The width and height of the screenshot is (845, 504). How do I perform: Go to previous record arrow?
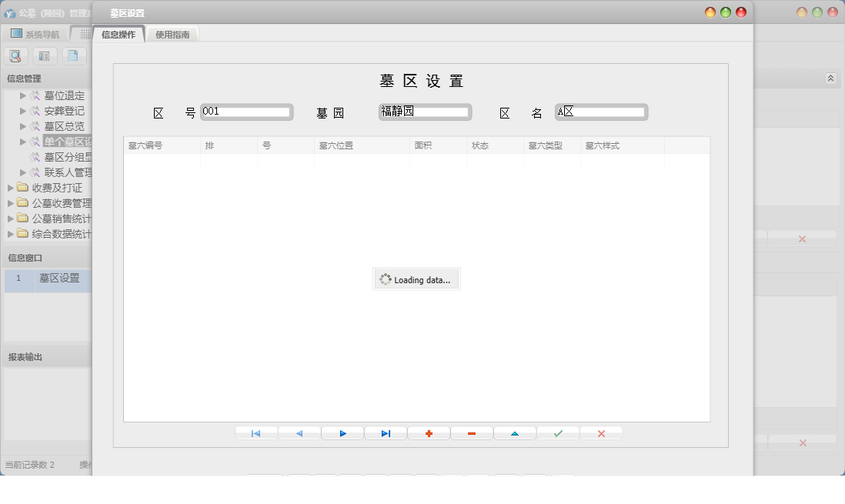pyautogui.click(x=299, y=434)
